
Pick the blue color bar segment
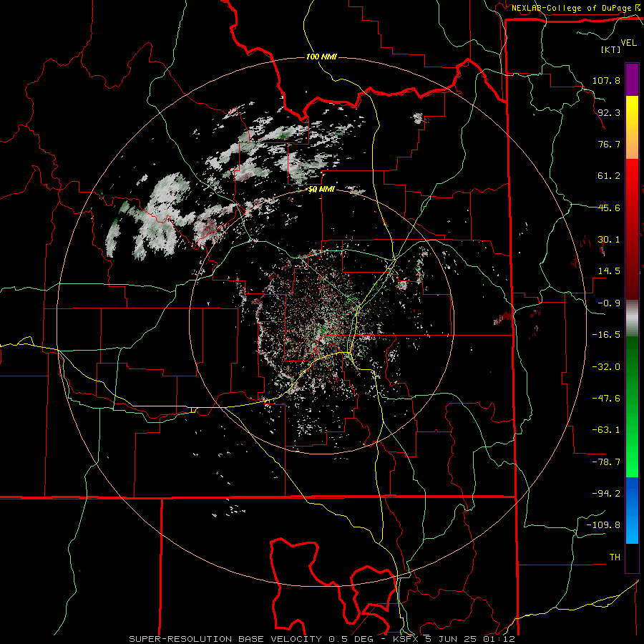point(632,510)
